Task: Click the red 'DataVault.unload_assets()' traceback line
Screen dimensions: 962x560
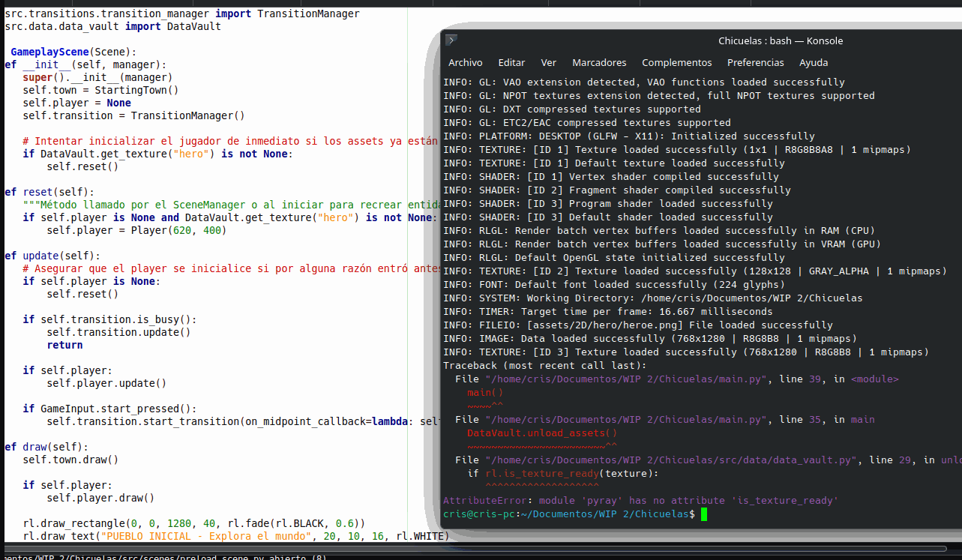Action: tap(542, 433)
